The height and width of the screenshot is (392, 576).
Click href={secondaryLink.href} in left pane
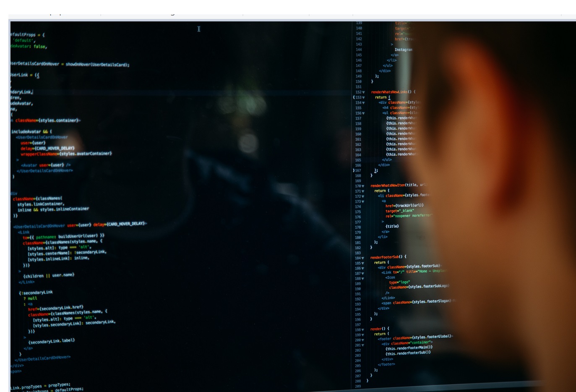tap(56, 308)
